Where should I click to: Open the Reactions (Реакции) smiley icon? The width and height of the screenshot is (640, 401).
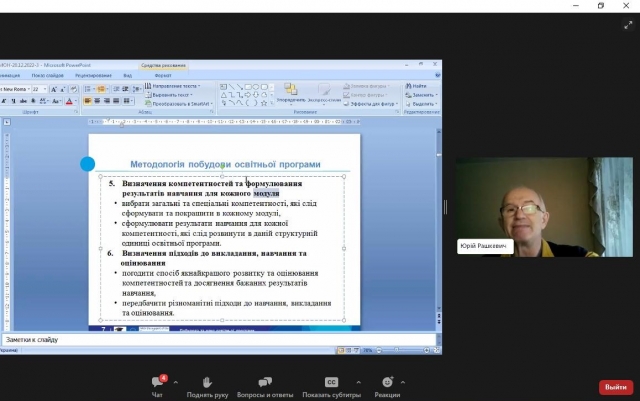point(387,382)
